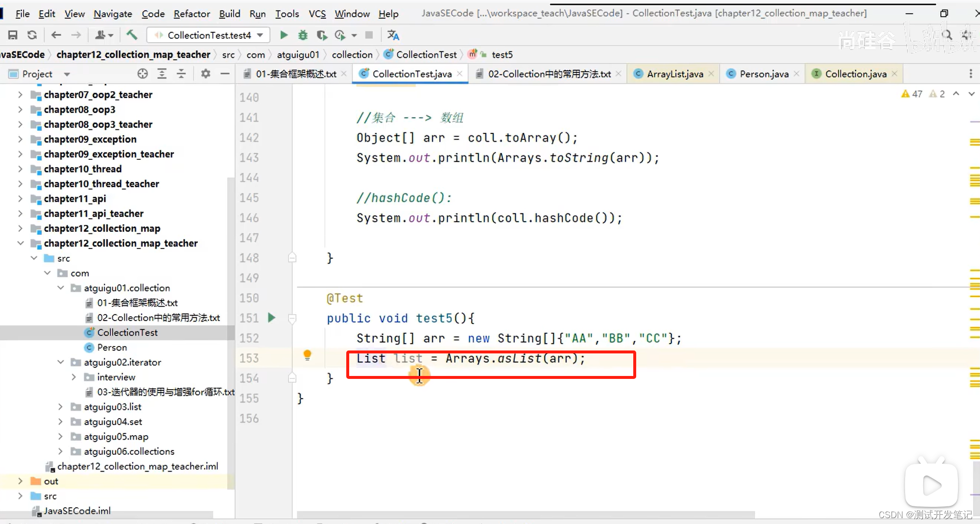Click the Expand All icon in Project panel
The height and width of the screenshot is (524, 980).
pyautogui.click(x=162, y=74)
